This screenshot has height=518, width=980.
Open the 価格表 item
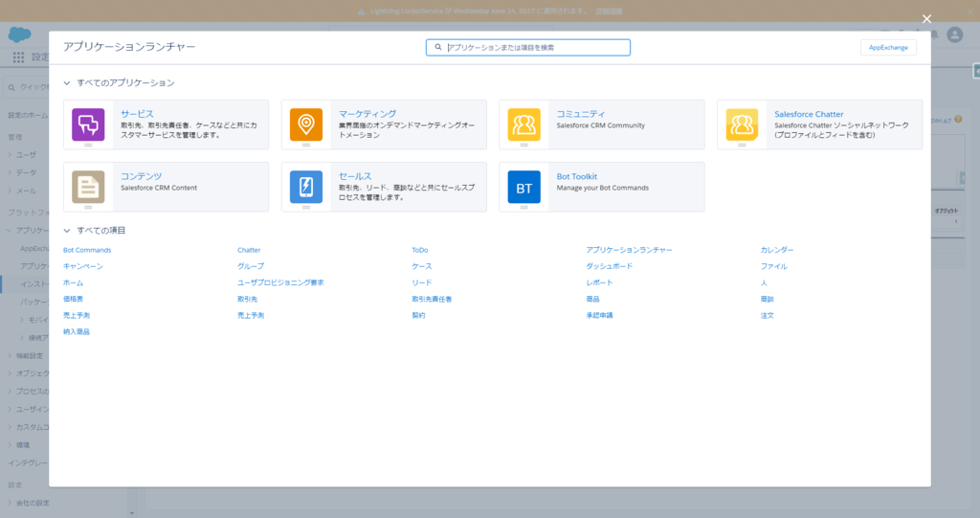click(73, 299)
